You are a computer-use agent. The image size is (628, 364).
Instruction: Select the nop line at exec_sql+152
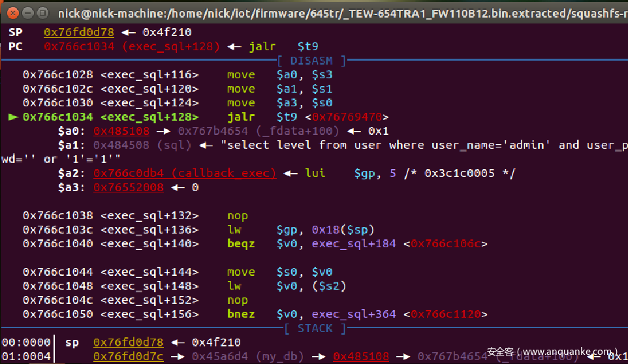click(135, 300)
